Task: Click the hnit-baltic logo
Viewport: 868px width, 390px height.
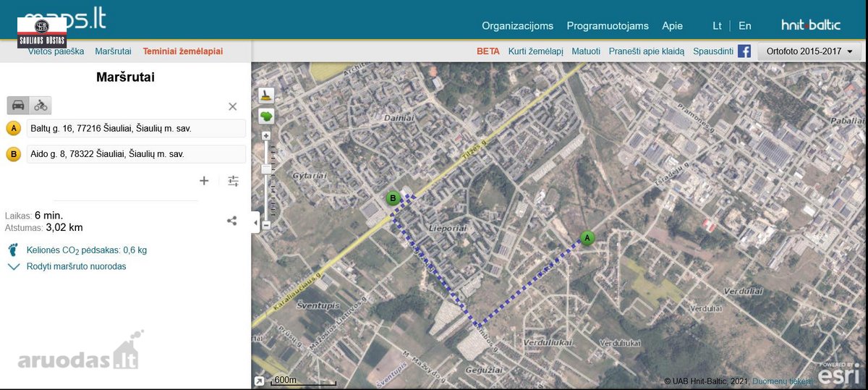Action: pyautogui.click(x=811, y=25)
